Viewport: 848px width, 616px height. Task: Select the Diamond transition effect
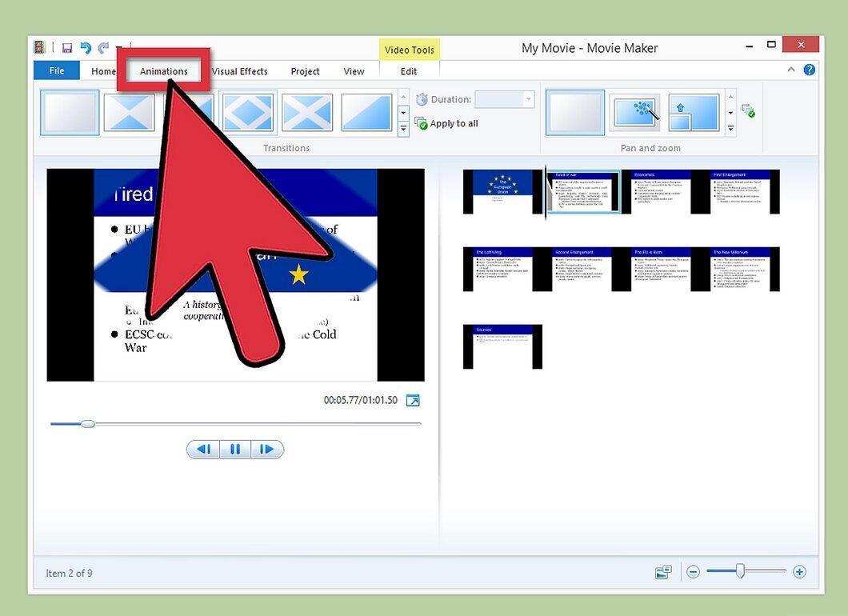click(248, 113)
